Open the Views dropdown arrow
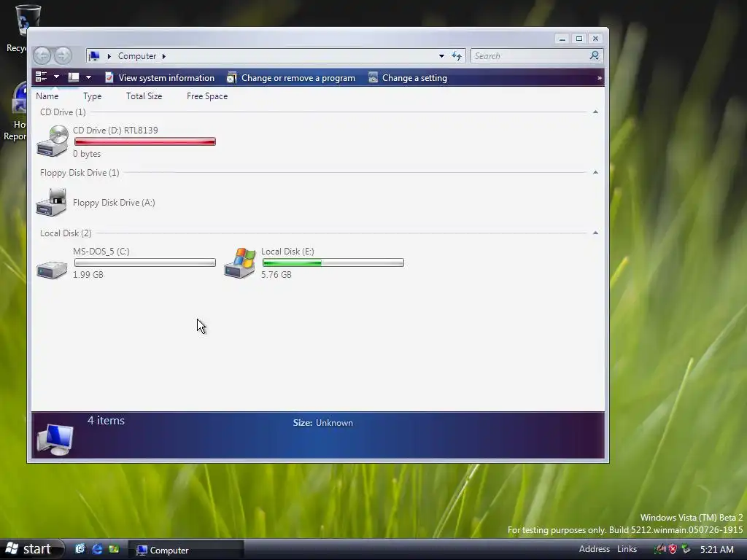This screenshot has height=560, width=747. [x=88, y=77]
